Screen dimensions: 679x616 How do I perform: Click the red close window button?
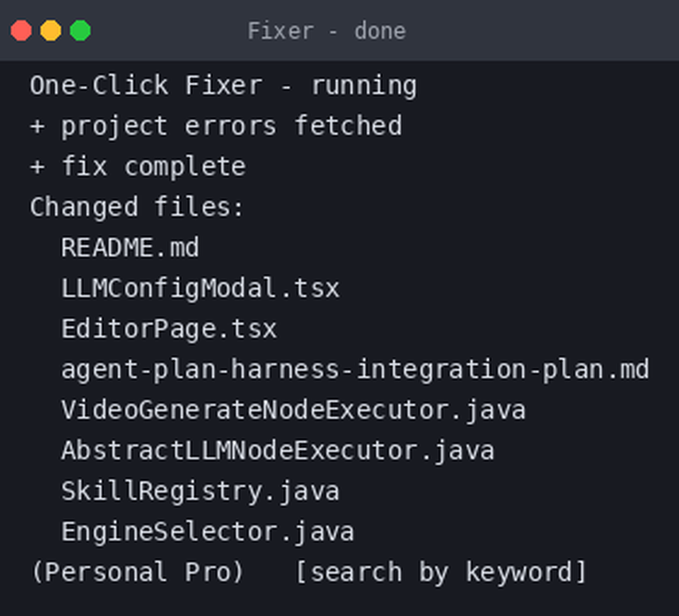(21, 30)
